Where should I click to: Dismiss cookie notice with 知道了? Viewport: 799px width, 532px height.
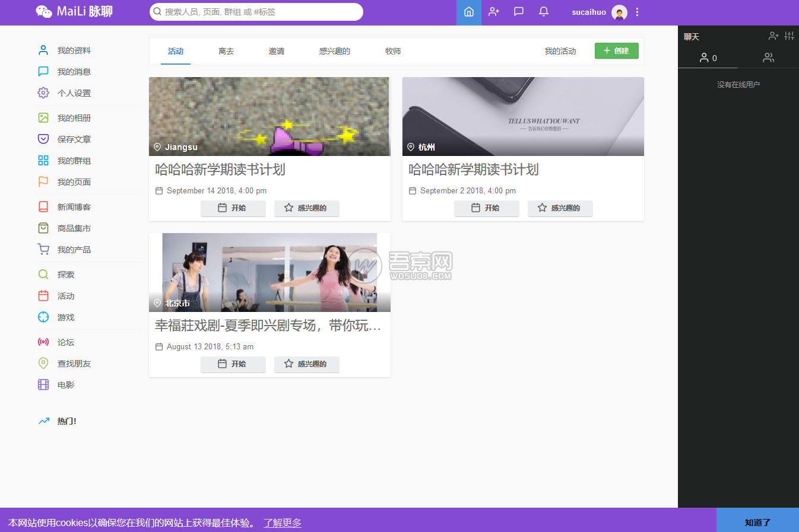[757, 522]
